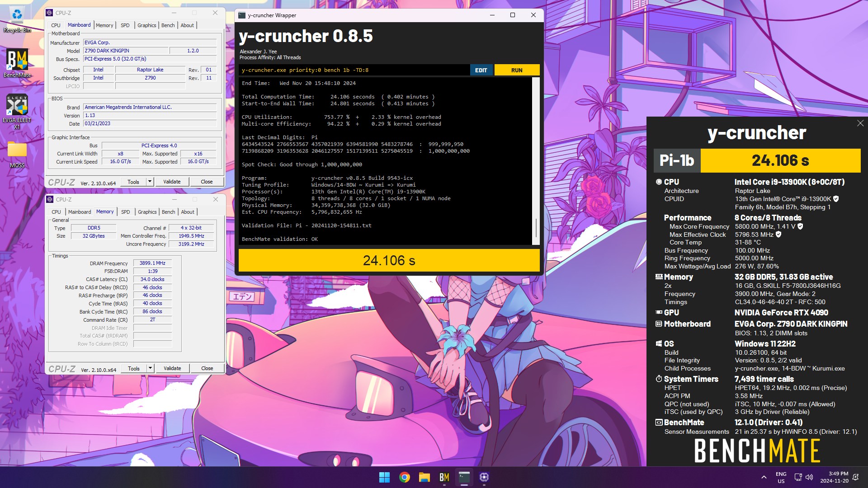Click the yellow Pi-1b 24.106 s score
868x488 pixels.
780,160
